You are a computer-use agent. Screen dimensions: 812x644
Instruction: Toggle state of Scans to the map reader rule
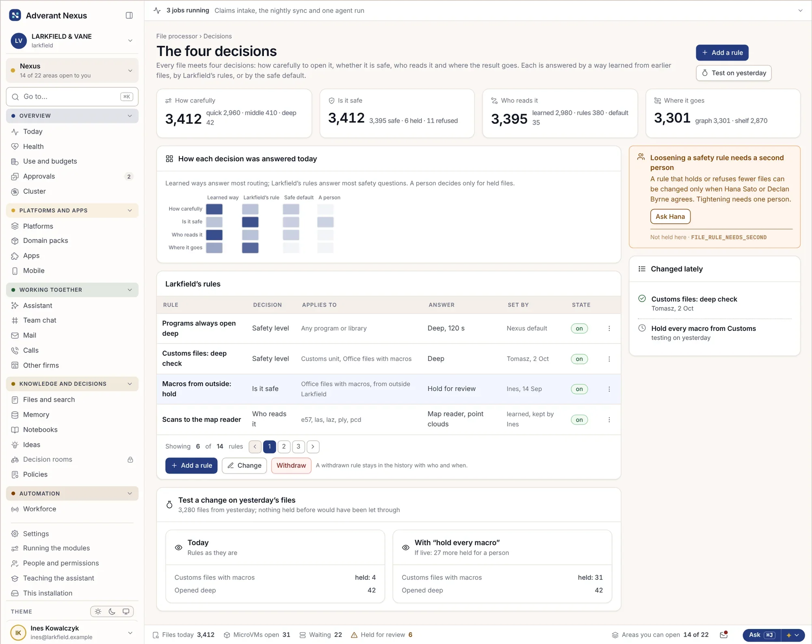(x=579, y=420)
